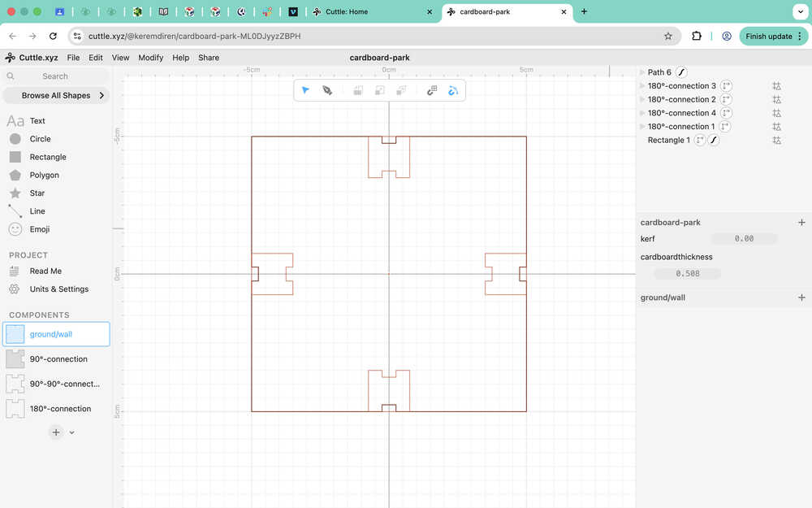
Task: Select the 90°-connection component
Action: pyautogui.click(x=56, y=358)
